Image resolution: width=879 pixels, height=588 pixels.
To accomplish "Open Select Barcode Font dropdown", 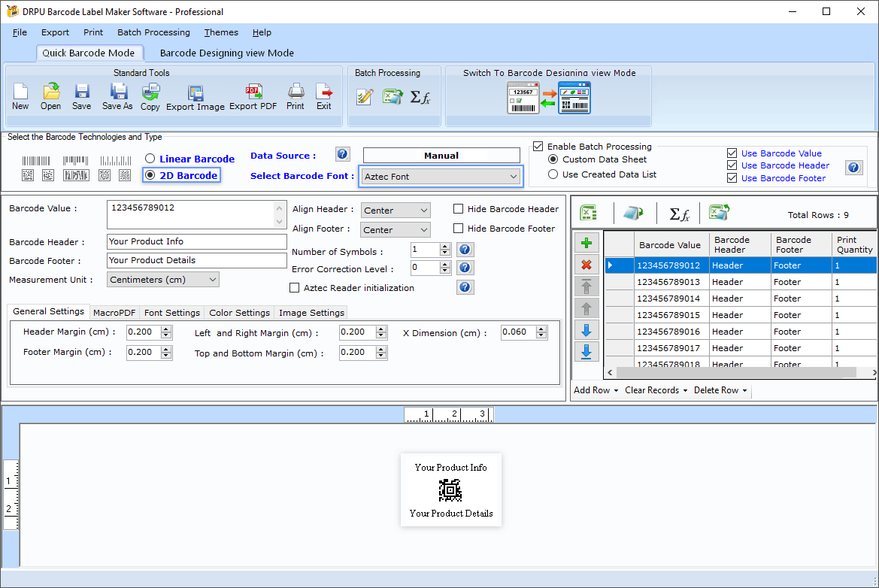I will point(441,177).
